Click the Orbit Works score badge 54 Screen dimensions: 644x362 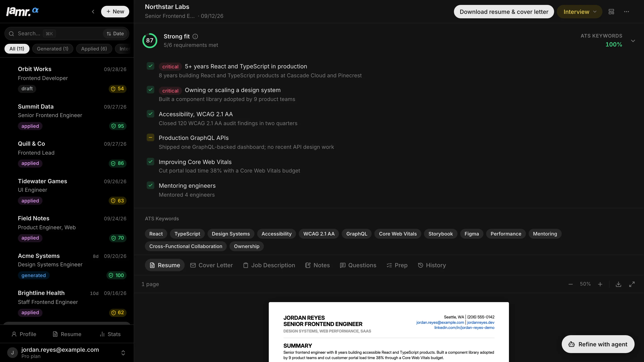pos(117,89)
